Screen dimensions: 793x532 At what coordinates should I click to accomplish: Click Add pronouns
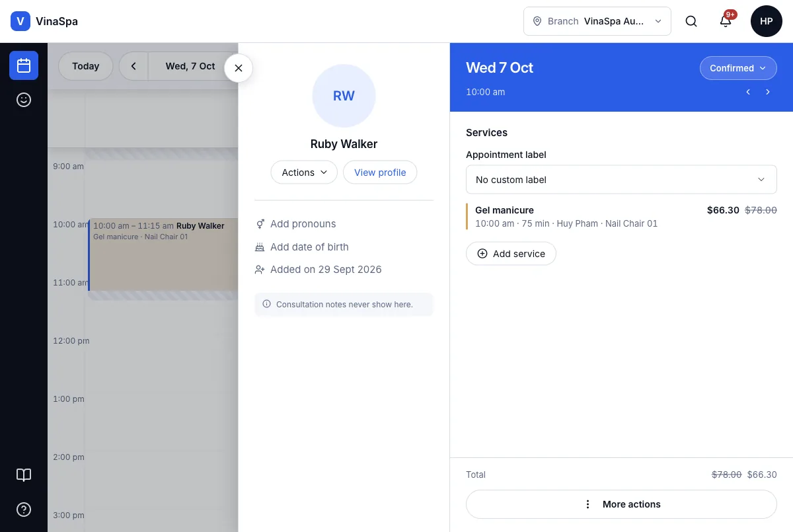click(303, 224)
